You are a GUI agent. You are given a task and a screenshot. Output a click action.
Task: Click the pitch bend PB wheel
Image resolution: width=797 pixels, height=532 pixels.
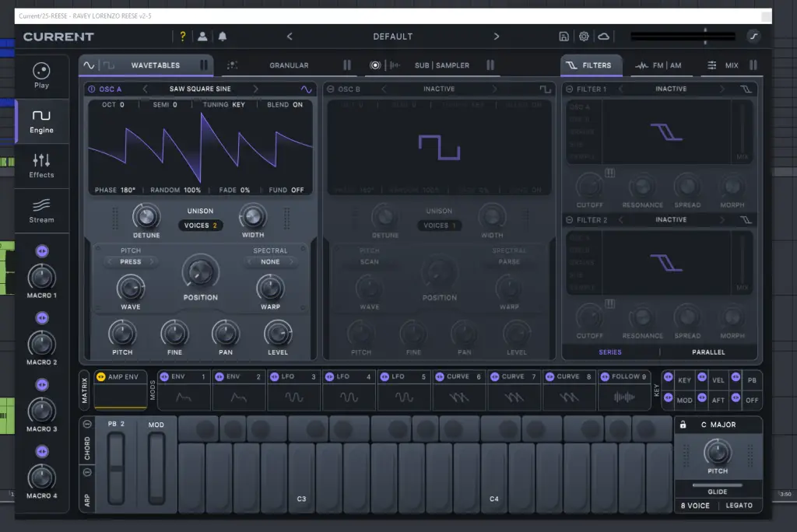116,468
